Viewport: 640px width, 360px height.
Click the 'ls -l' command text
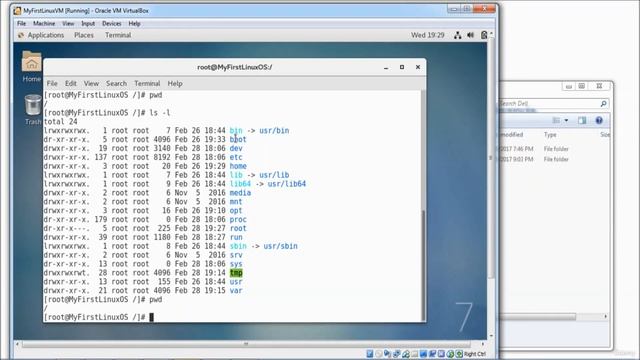click(160, 113)
